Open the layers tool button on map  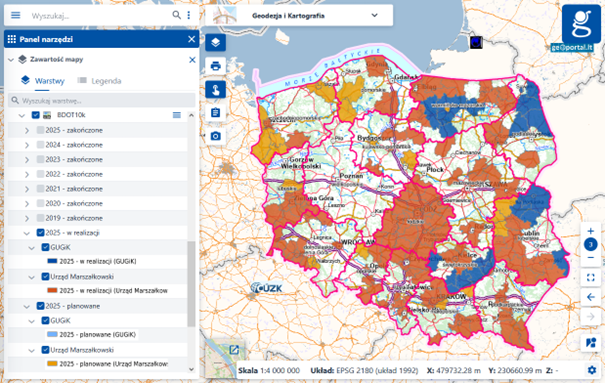click(215, 42)
